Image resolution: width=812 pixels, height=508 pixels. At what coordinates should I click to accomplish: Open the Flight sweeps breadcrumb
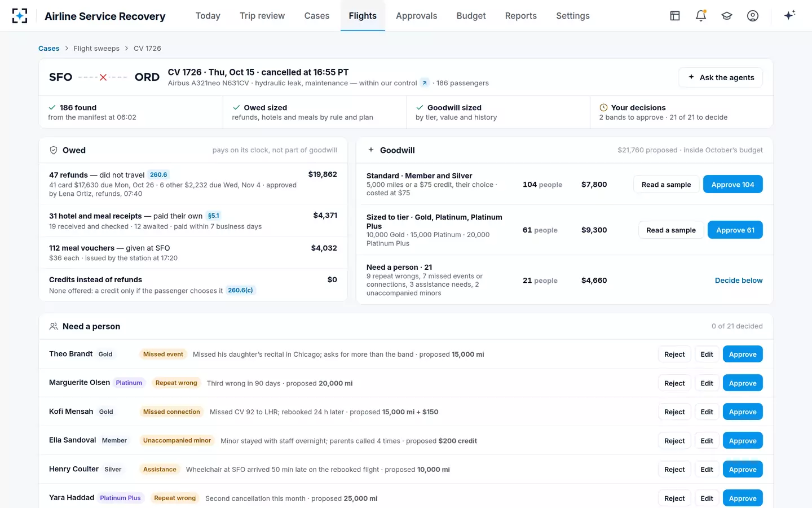[96, 49]
